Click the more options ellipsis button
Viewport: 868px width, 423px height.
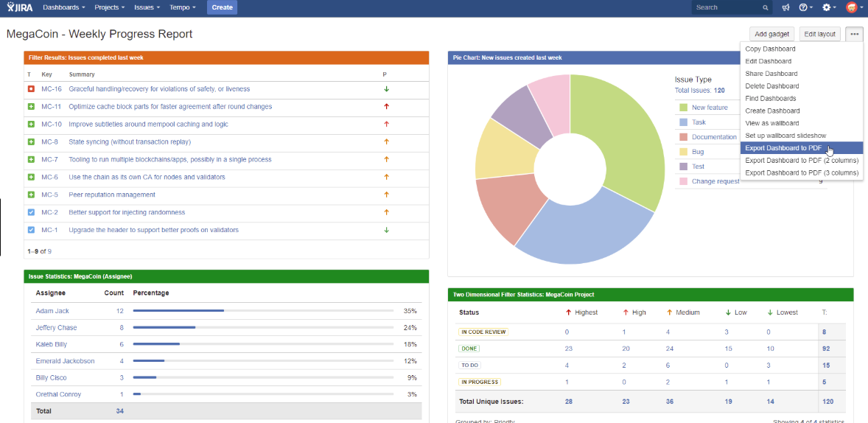click(854, 34)
